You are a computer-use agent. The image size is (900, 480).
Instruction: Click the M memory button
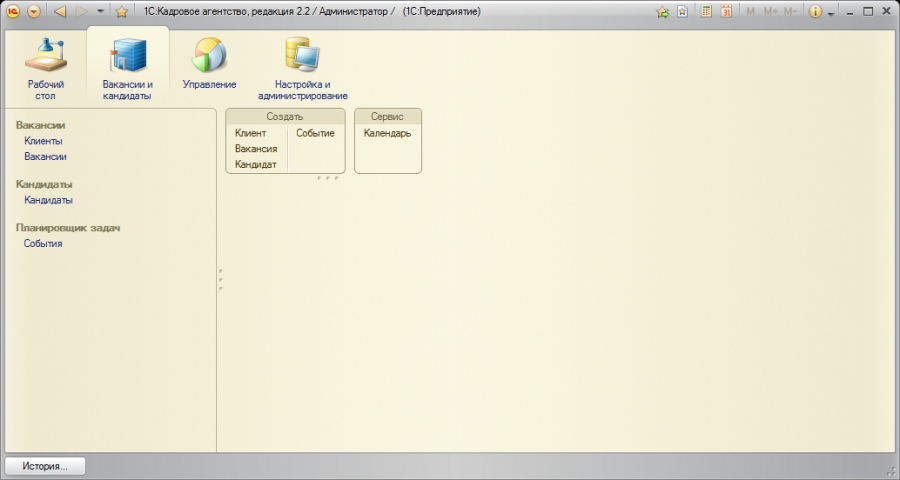click(750, 11)
